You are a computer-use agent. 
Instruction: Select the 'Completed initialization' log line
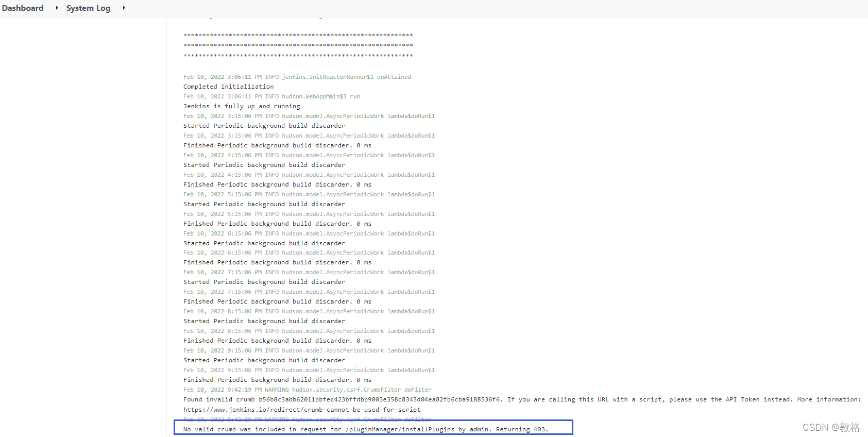(229, 87)
